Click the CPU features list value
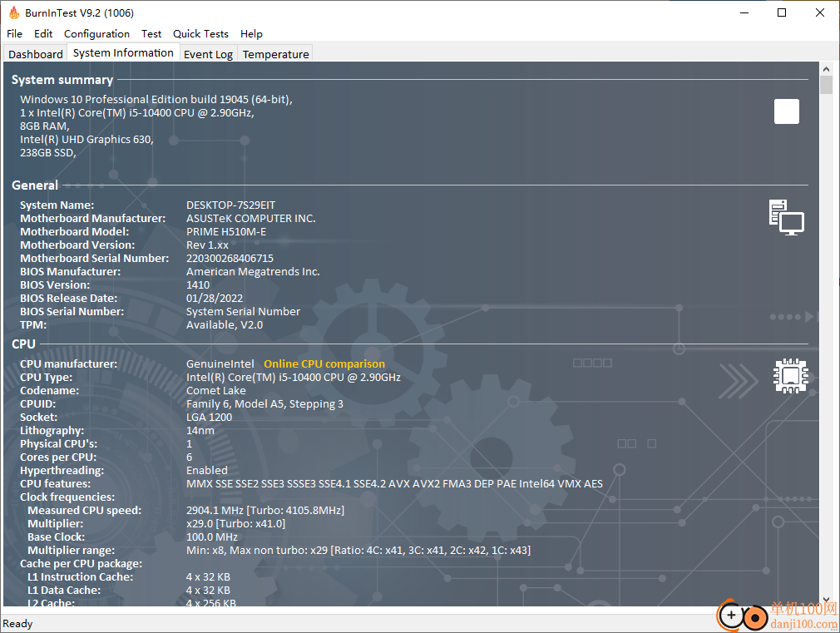 394,484
